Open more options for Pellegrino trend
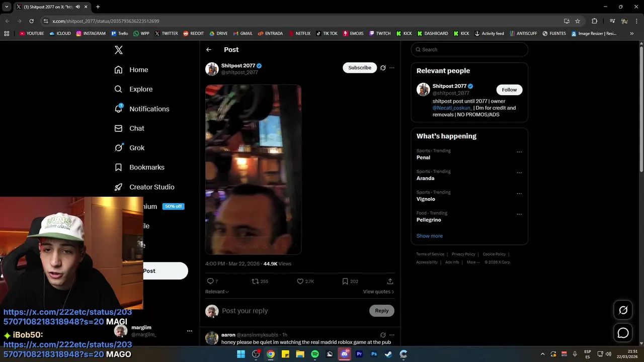 519,214
